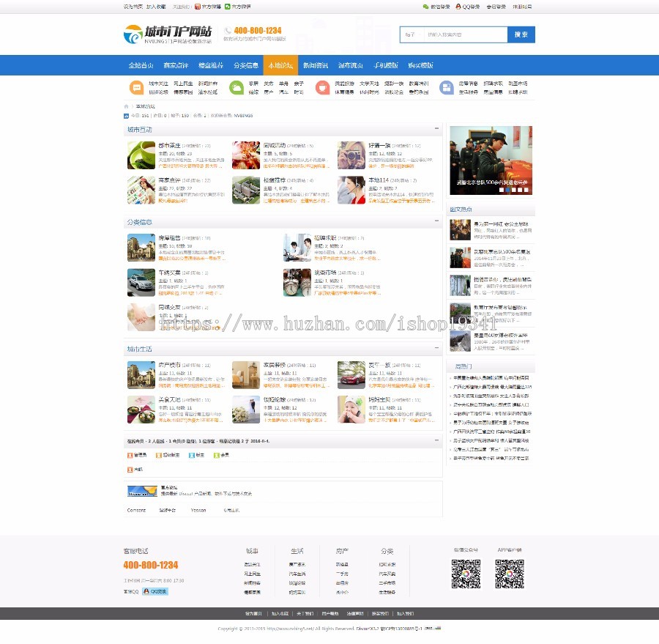
Task: Click the blue grid category icon
Action: [447, 87]
